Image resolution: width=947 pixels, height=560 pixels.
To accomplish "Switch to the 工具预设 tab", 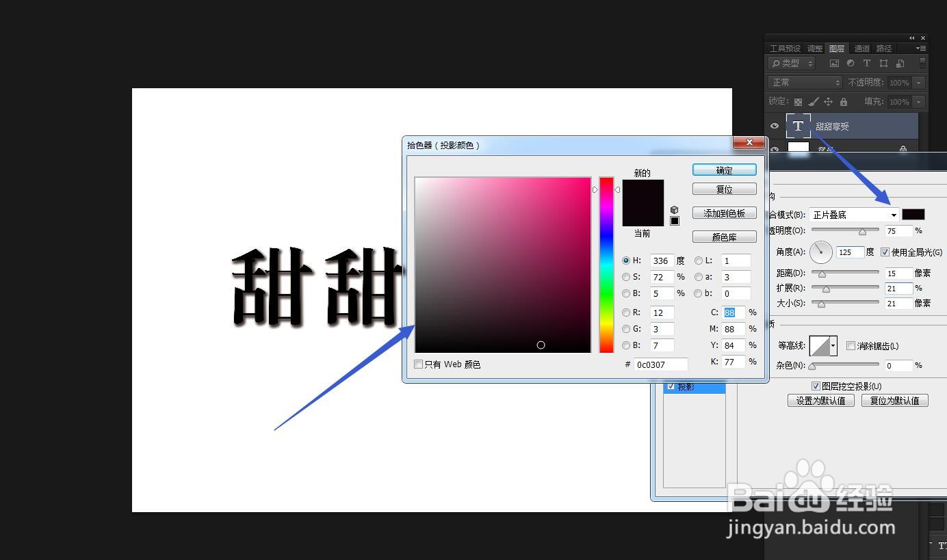I will pos(785,49).
